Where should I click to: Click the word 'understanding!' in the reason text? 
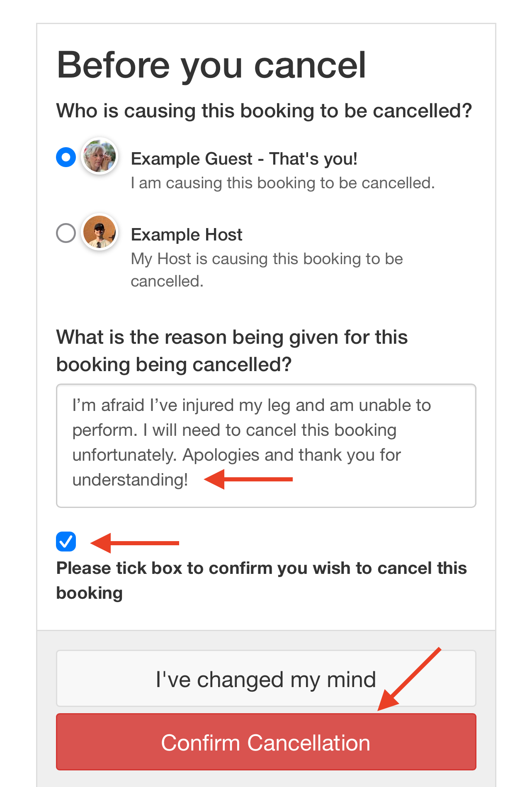130,480
